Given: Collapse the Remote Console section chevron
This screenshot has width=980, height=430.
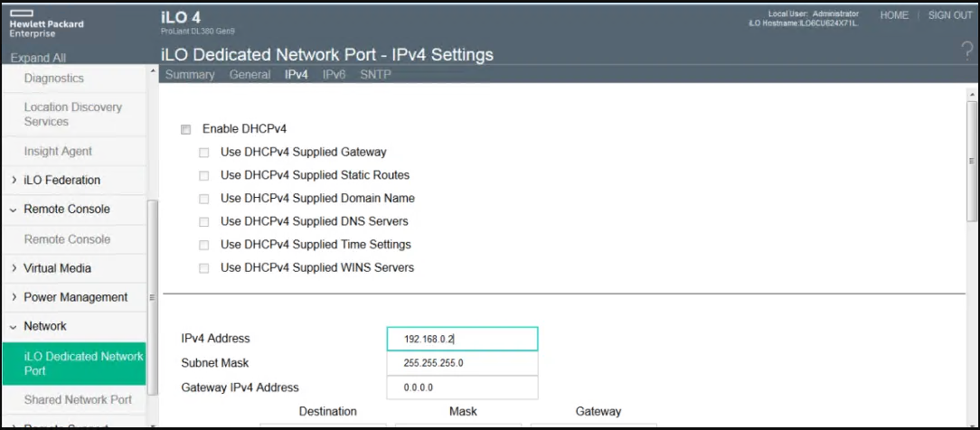Looking at the screenshot, I should [14, 210].
